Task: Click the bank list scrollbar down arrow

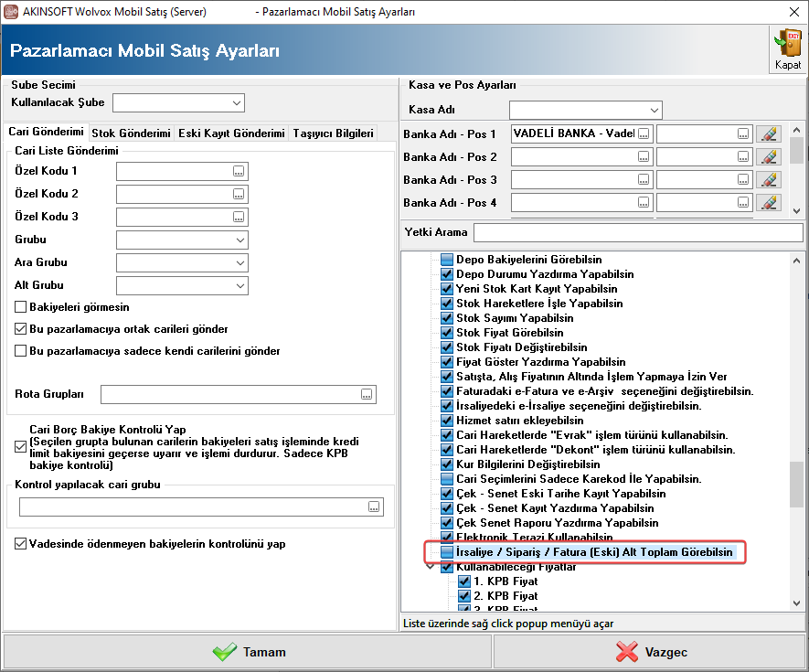Action: (796, 210)
